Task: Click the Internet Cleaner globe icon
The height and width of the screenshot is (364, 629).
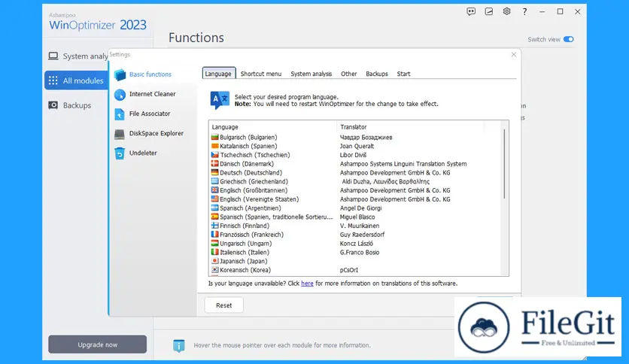Action: 120,95
